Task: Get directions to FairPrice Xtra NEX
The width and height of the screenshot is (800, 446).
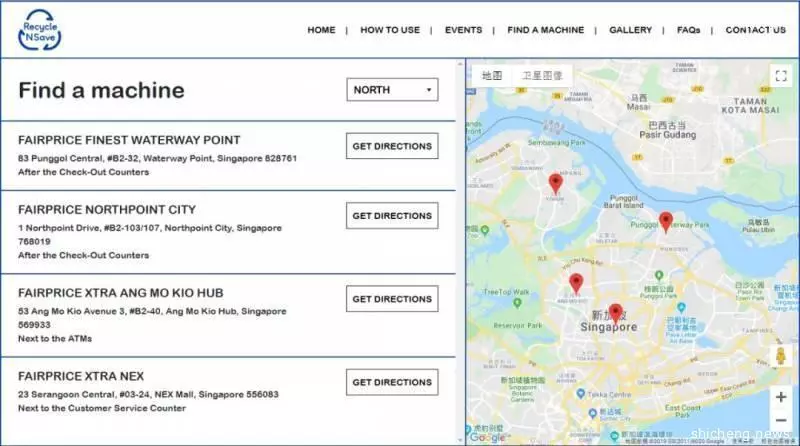Action: 392,382
